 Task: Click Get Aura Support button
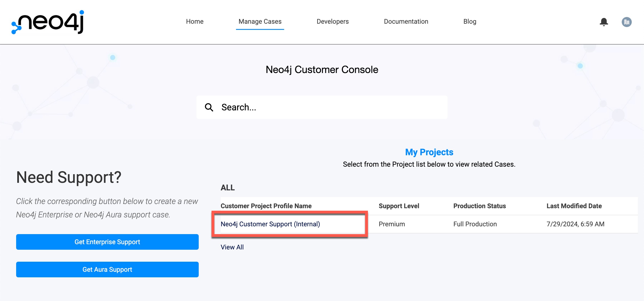[107, 270]
